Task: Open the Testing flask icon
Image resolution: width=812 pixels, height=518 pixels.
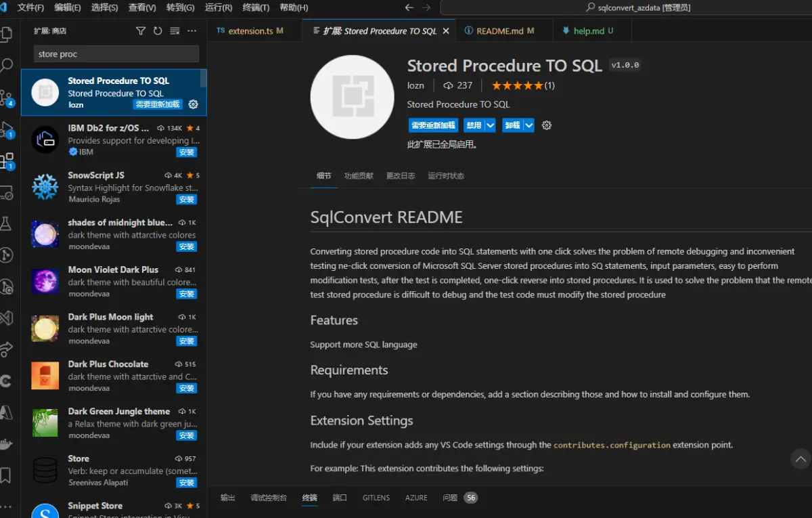Action: [x=6, y=223]
